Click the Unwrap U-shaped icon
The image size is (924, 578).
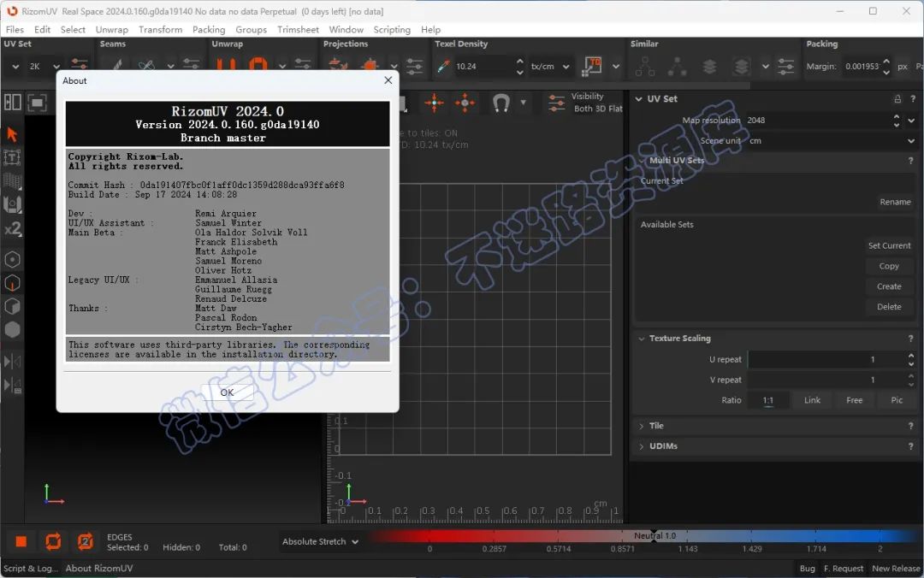pos(226,65)
